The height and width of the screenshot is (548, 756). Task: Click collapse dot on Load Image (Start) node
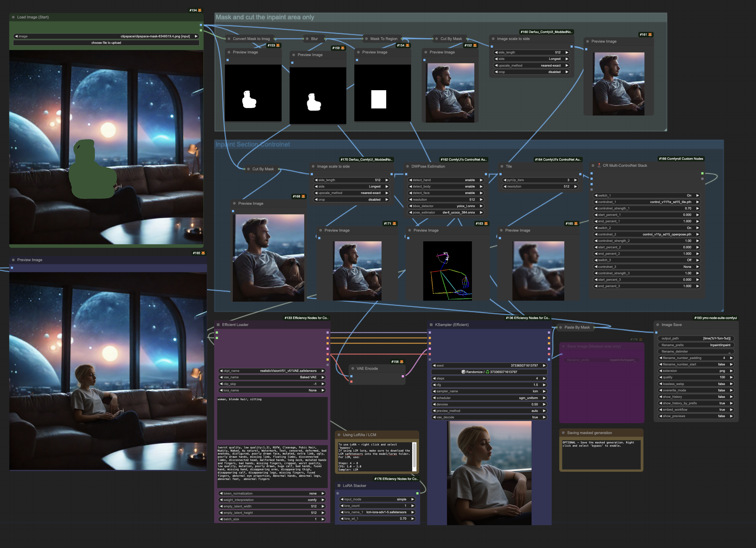(13, 17)
